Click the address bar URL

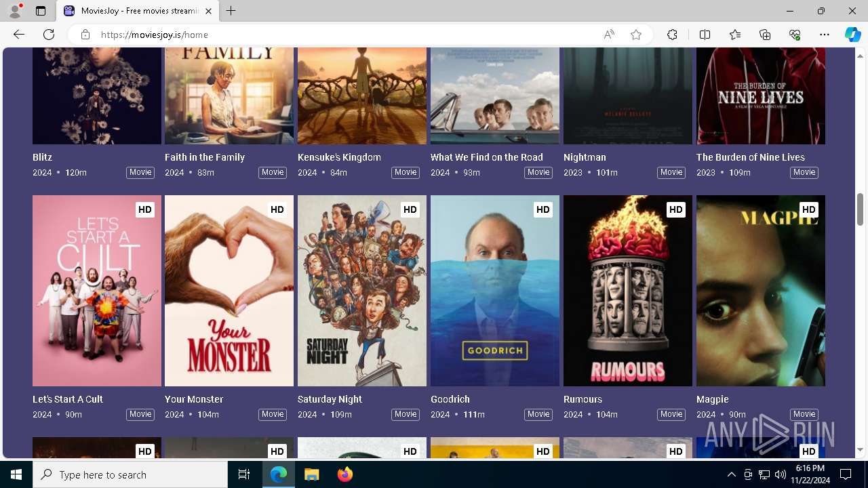(x=155, y=35)
